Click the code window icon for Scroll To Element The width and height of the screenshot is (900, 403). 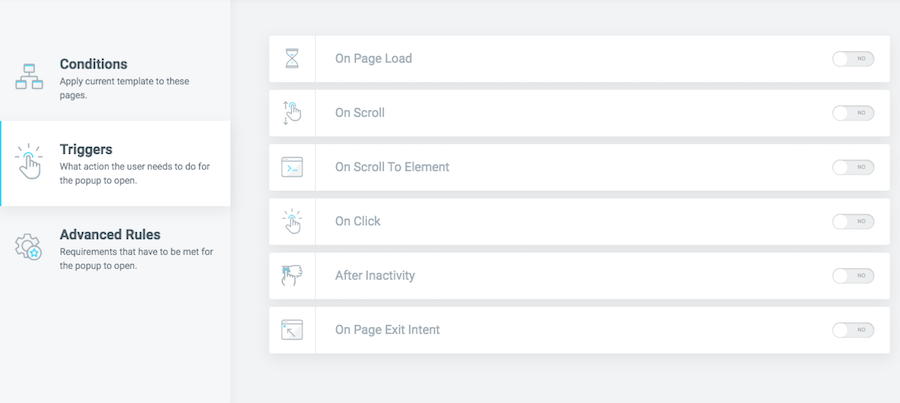(x=292, y=167)
